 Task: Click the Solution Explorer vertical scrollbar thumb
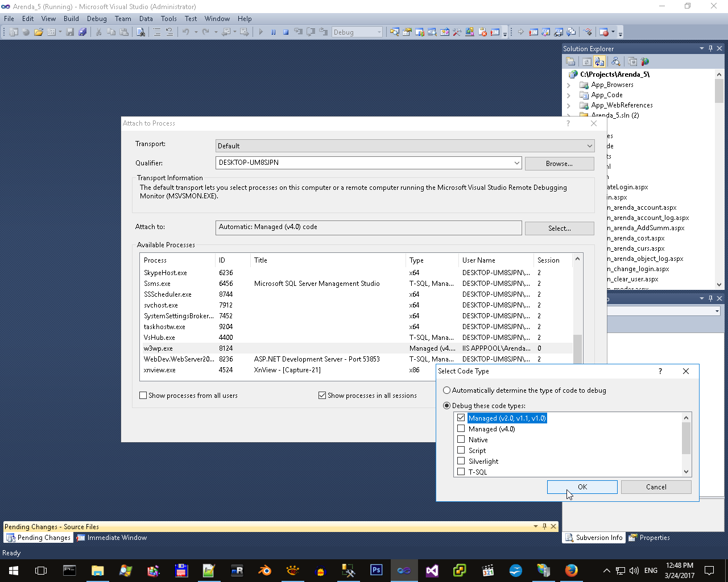[x=719, y=91]
